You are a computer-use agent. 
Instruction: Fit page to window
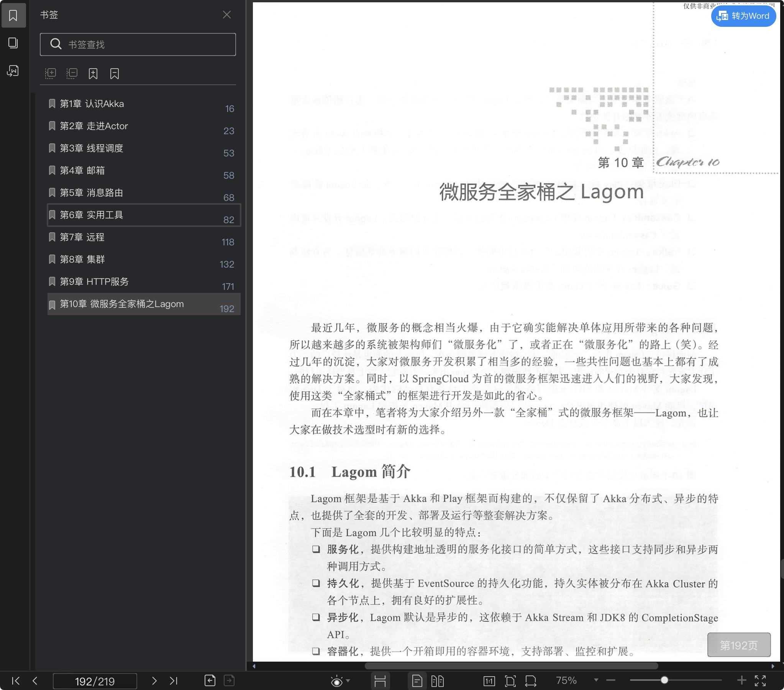[x=510, y=681]
